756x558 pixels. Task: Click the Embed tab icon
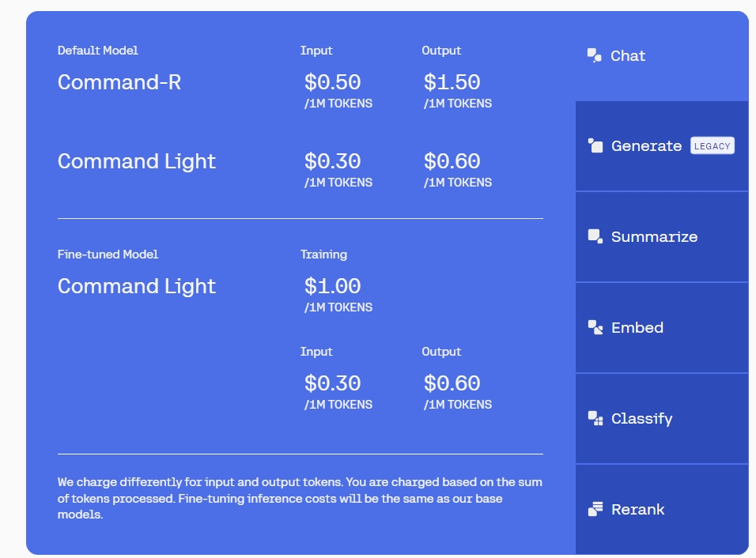595,327
